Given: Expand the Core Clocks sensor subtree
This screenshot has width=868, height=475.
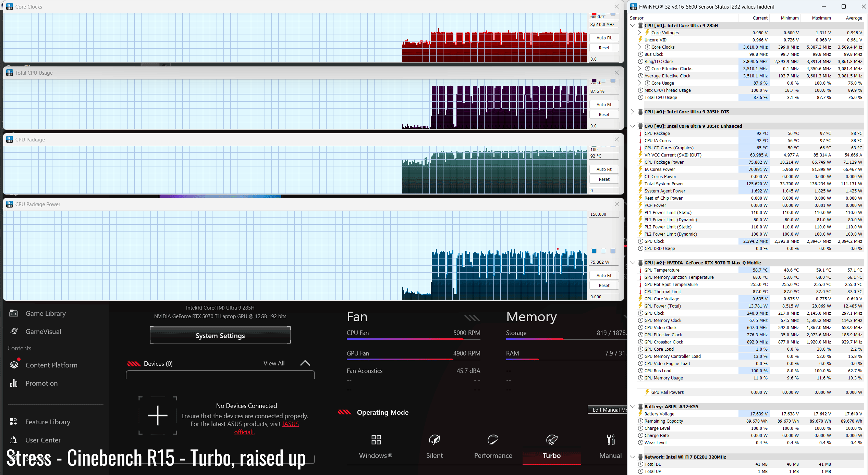Looking at the screenshot, I should pyautogui.click(x=639, y=47).
